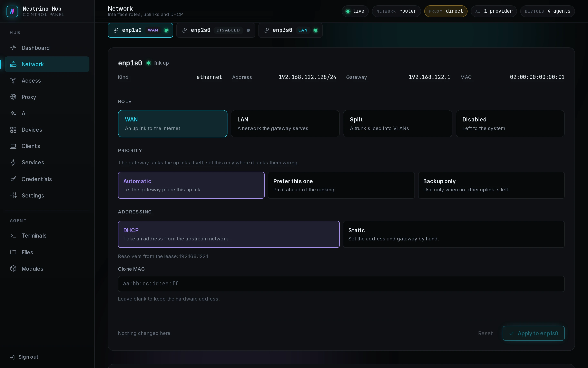Choose Automatic uplink priority
The image size is (588, 368).
pyautogui.click(x=191, y=185)
